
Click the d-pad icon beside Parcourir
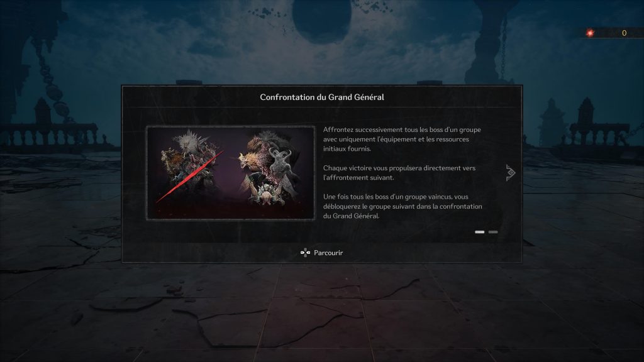pos(305,253)
